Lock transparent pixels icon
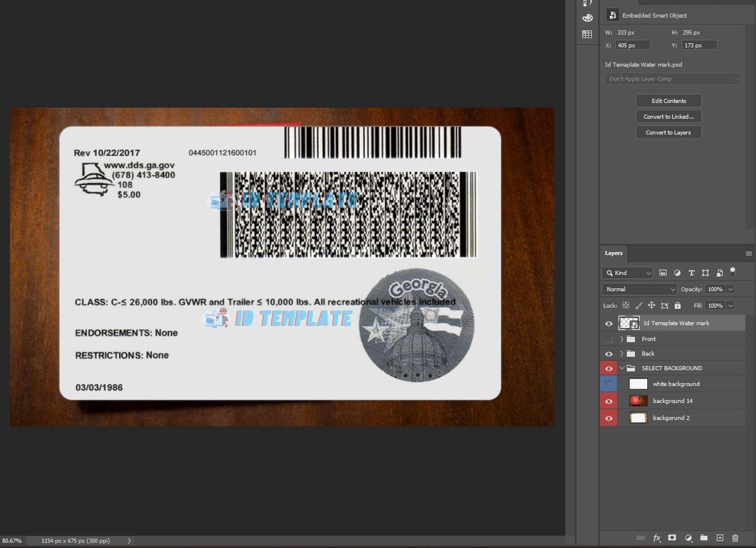 point(626,305)
